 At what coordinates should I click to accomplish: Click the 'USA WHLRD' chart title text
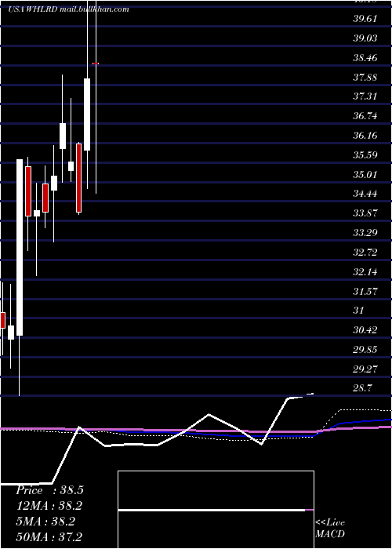33,9
